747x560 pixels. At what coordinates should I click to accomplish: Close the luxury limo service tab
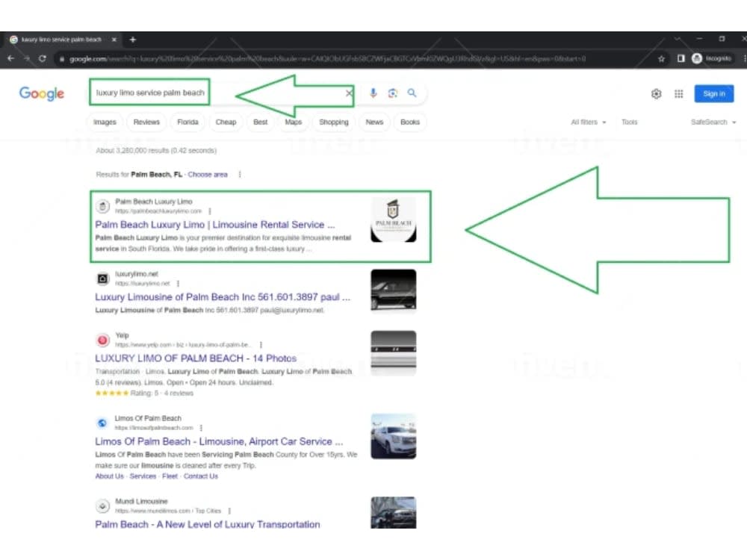coord(114,40)
